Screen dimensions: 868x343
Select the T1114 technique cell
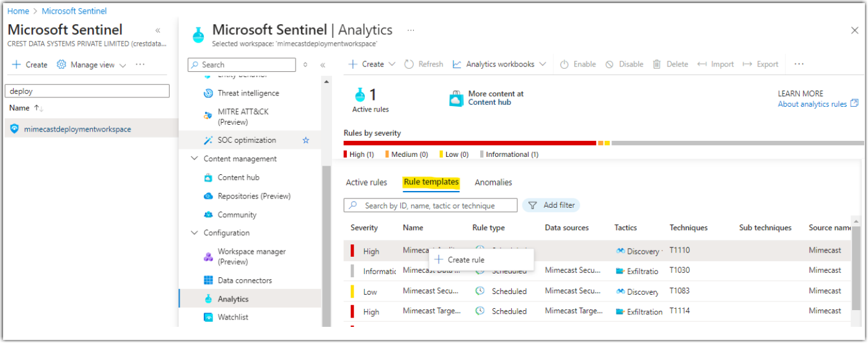[680, 311]
